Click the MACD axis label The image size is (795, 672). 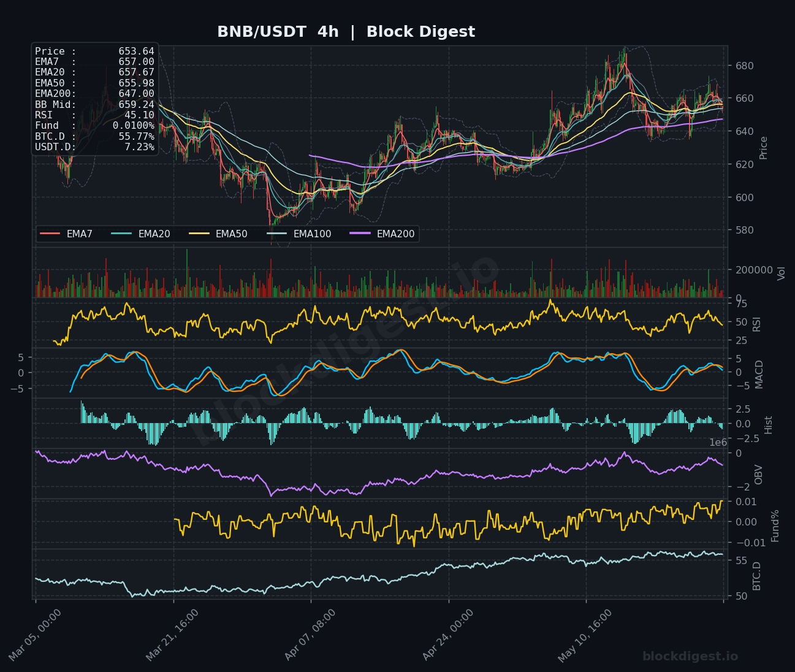[x=759, y=374]
